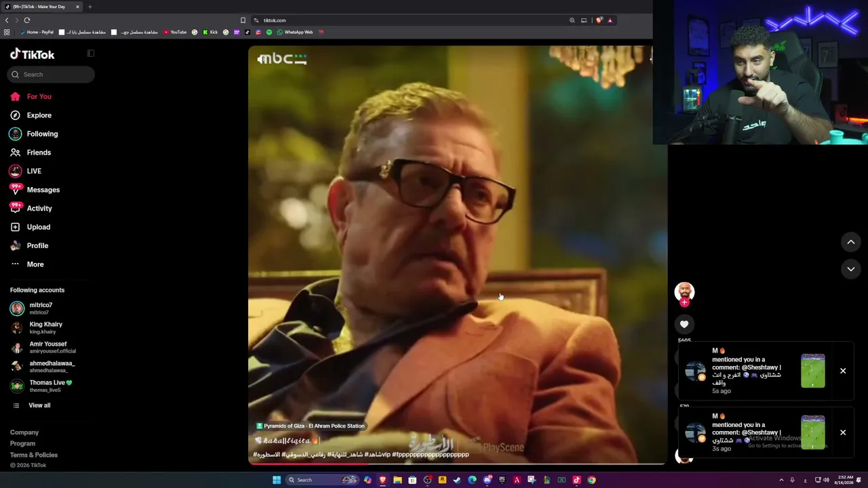The height and width of the screenshot is (488, 868).
Task: Open the bookmarks bar apps grid icon
Action: click(x=7, y=32)
